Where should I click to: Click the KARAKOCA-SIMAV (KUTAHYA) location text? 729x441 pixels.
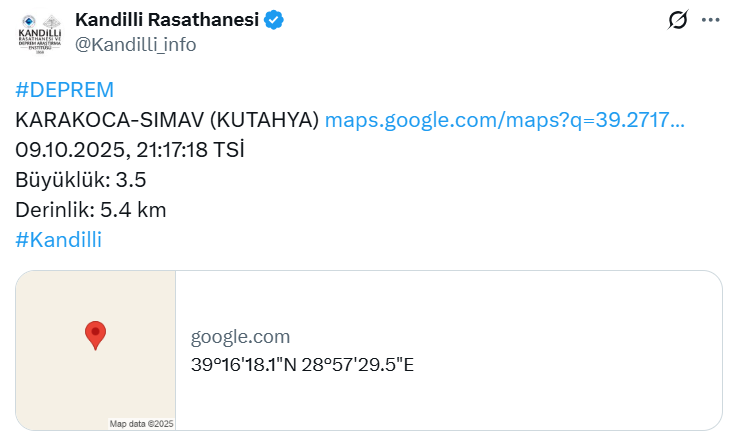(x=167, y=120)
